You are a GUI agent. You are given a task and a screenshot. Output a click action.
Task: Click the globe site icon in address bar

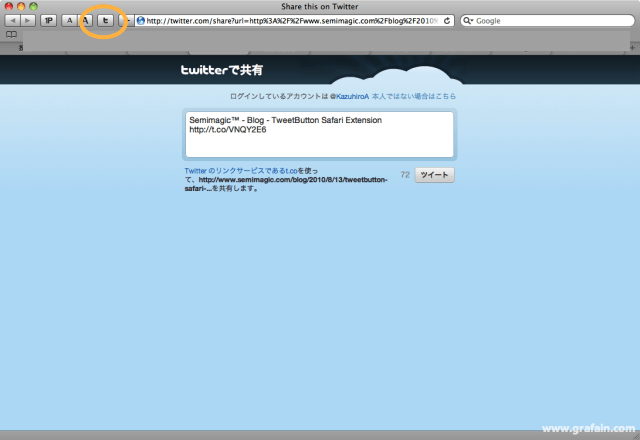(x=141, y=20)
